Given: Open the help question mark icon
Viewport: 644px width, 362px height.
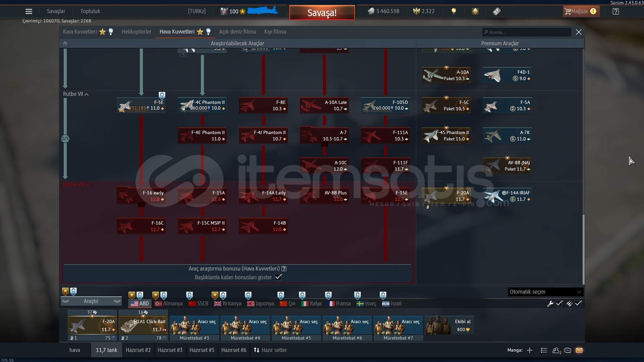Looking at the screenshot, I should coord(616,11).
